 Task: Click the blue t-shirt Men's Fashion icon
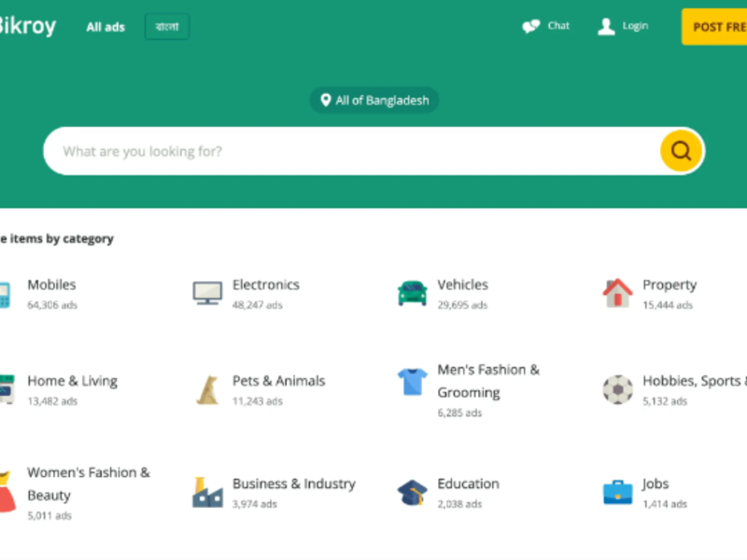412,382
